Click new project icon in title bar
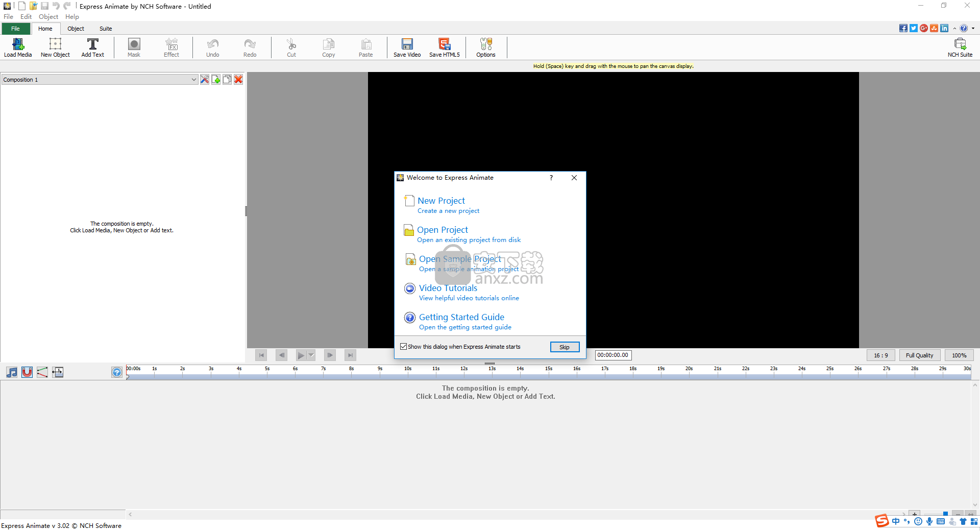 pyautogui.click(x=22, y=6)
